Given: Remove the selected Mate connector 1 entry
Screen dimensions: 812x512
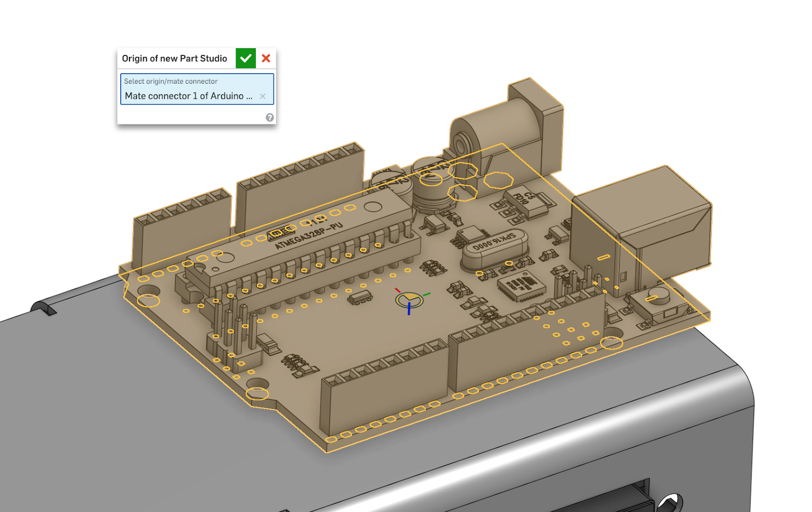Looking at the screenshot, I should pyautogui.click(x=262, y=96).
